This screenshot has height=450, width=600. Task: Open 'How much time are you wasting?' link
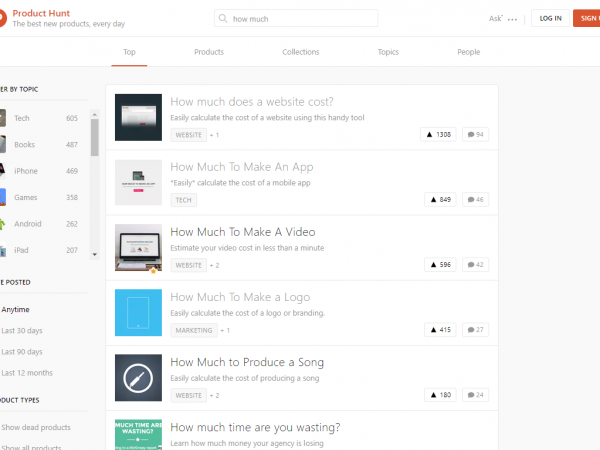tap(255, 427)
